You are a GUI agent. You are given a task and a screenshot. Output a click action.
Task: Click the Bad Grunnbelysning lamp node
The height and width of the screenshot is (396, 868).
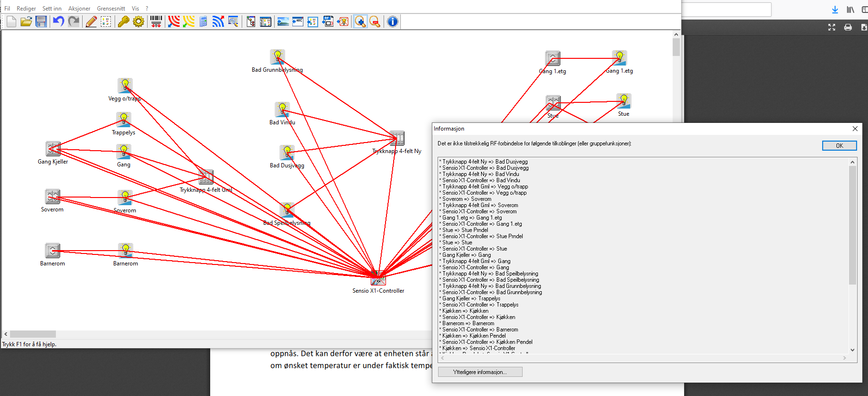277,57
